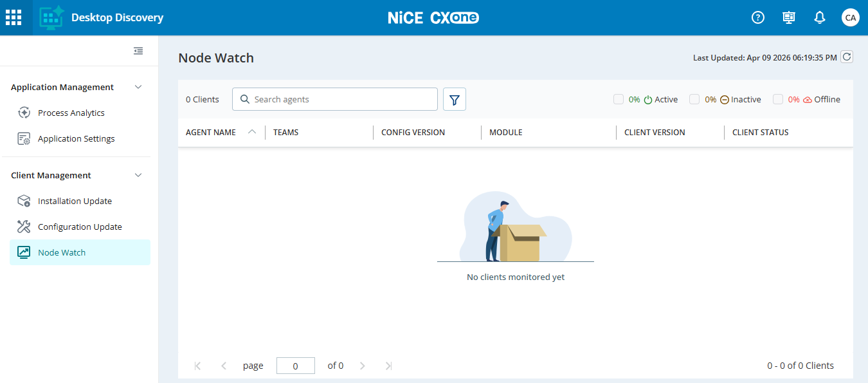Open Configuration Update in sidebar
Image resolution: width=868 pixels, height=383 pixels.
(80, 227)
